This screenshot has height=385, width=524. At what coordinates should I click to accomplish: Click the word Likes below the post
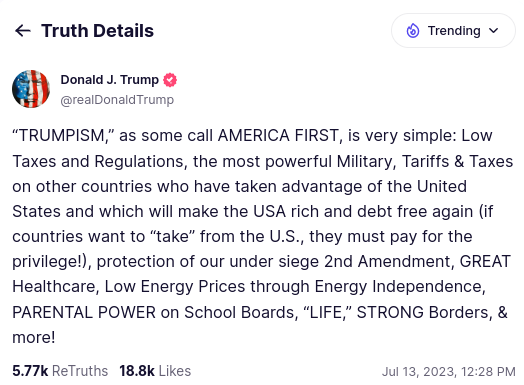(174, 371)
